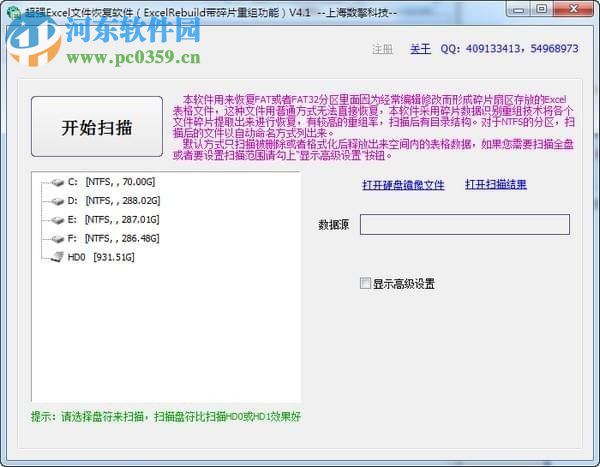Focus the 数据源 input field

465,224
